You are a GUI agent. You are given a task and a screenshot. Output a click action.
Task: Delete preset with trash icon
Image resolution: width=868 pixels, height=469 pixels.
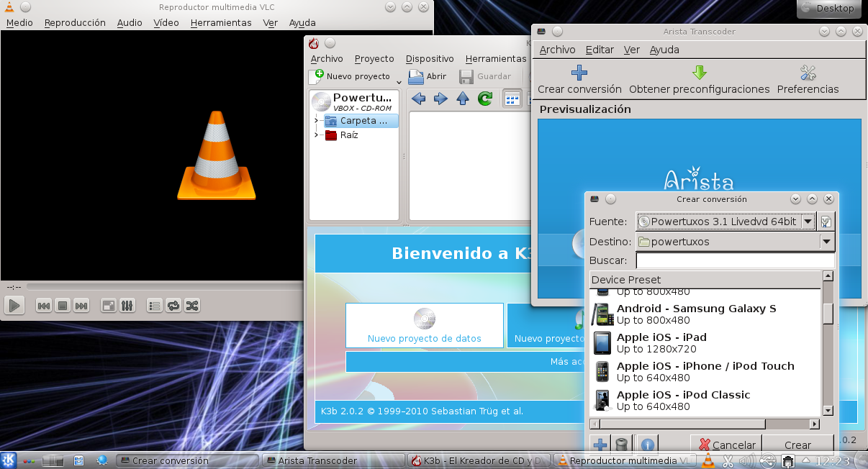point(621,445)
